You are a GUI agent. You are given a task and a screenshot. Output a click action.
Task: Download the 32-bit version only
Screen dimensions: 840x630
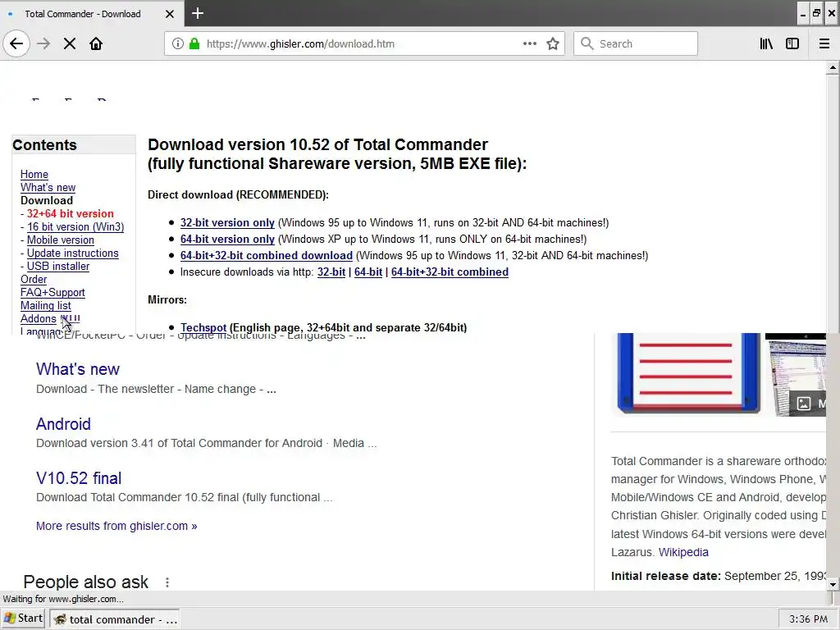[227, 223]
